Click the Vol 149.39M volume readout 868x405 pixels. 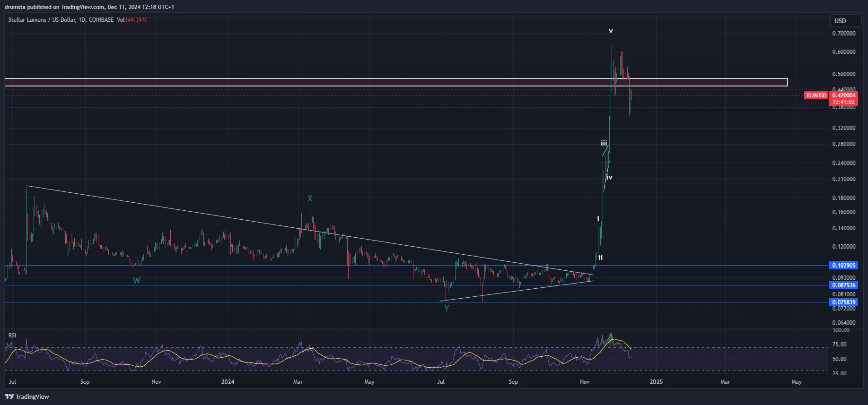coord(132,20)
